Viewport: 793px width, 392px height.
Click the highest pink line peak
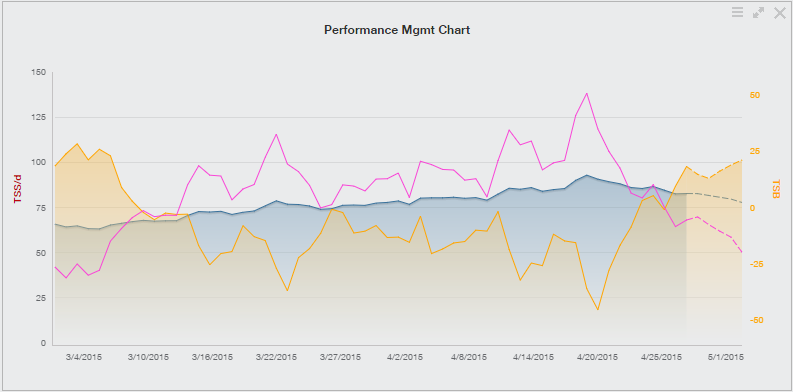click(x=587, y=94)
